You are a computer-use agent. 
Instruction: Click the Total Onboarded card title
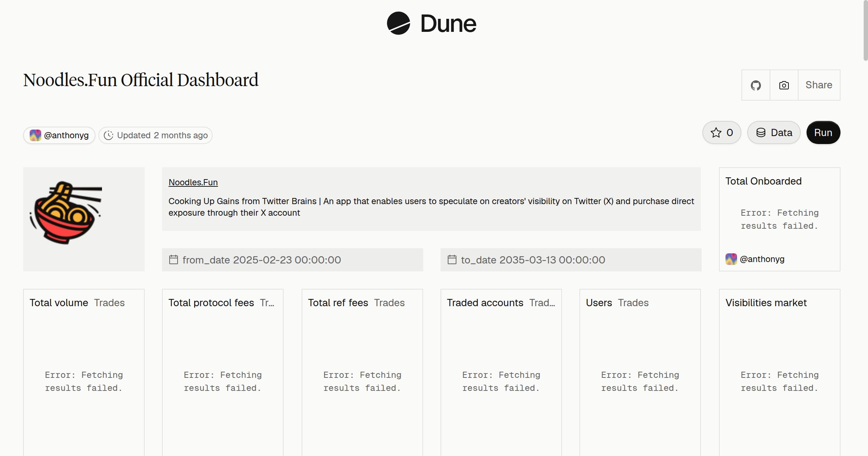pos(763,181)
